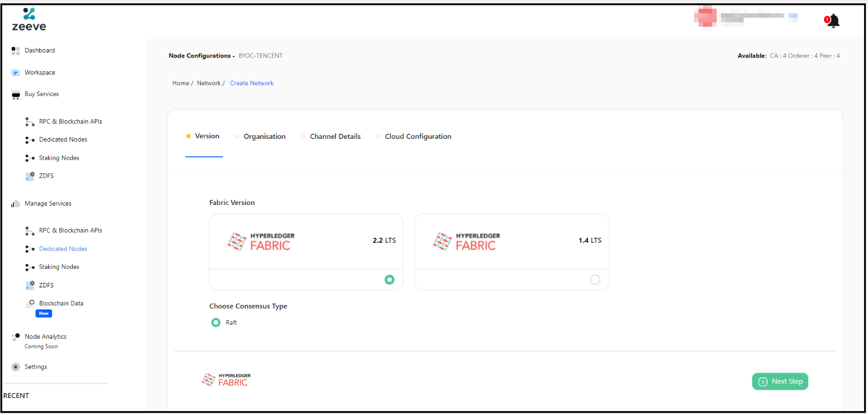Open RPC & Blockchain APIs under Buy Services

click(x=70, y=121)
